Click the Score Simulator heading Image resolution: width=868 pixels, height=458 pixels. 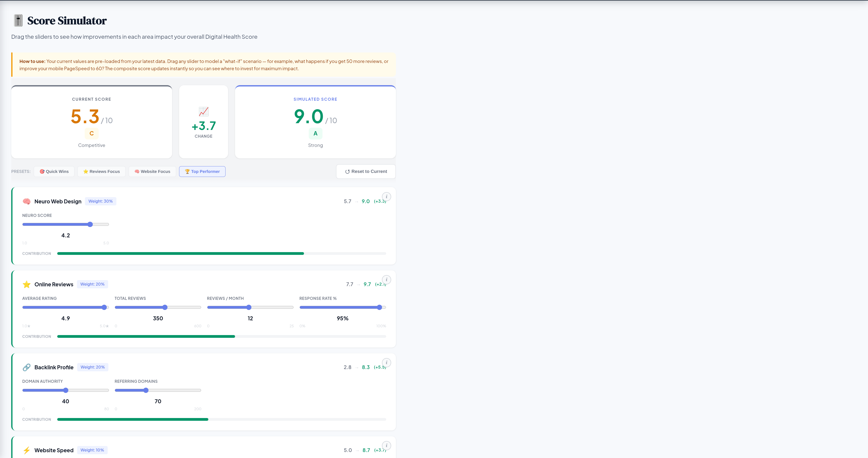(x=67, y=20)
